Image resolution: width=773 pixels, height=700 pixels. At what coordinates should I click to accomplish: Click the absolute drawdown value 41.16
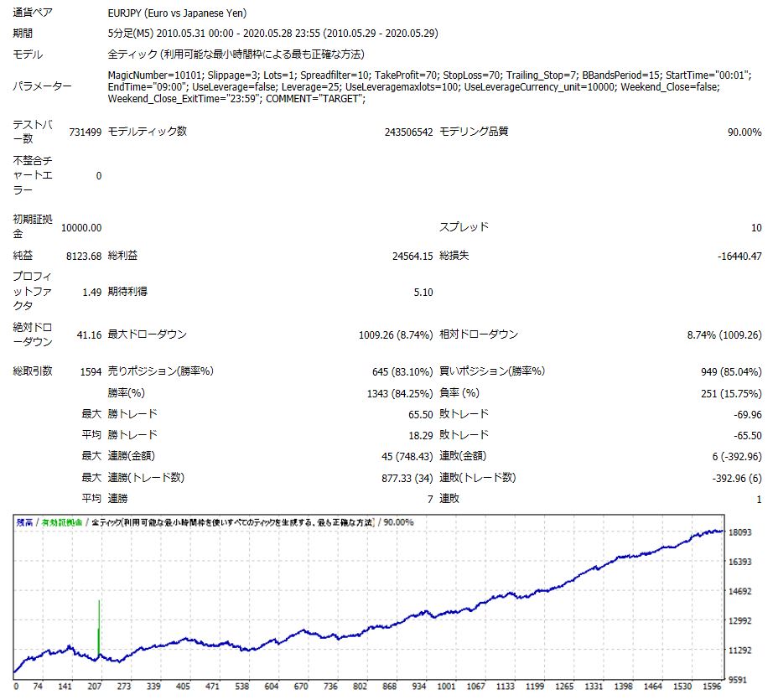coord(89,335)
